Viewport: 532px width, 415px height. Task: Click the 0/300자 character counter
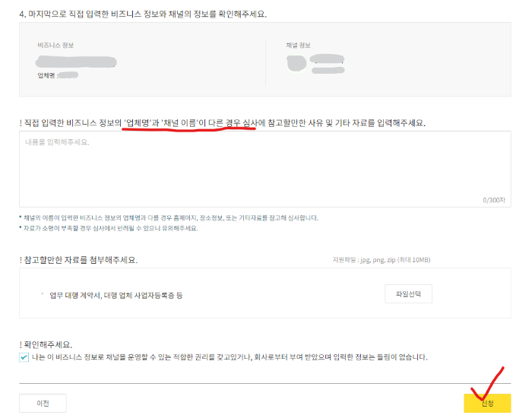pyautogui.click(x=494, y=200)
